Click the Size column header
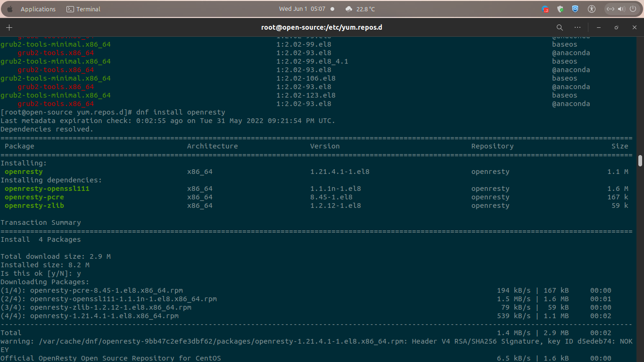The width and height of the screenshot is (644, 362). coord(620,146)
